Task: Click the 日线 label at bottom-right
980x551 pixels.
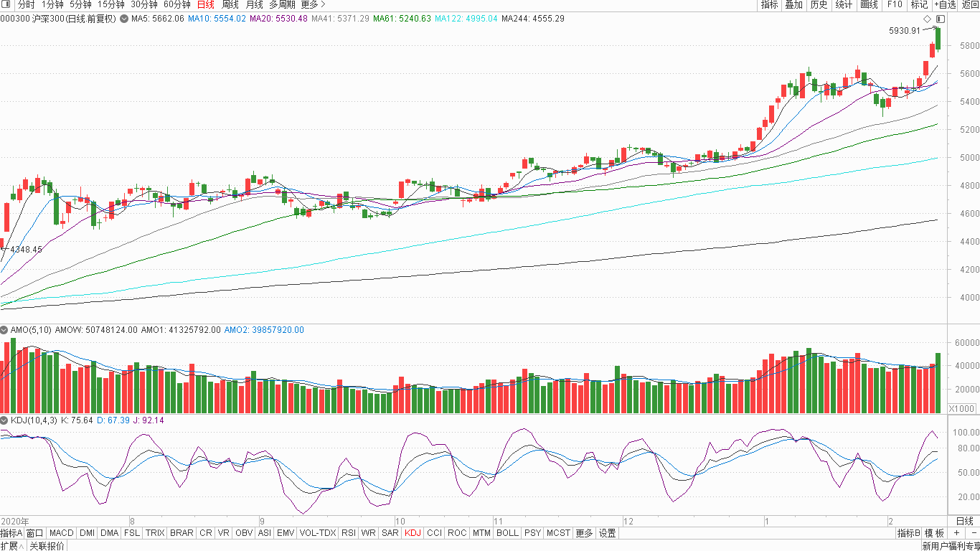Action: click(965, 521)
